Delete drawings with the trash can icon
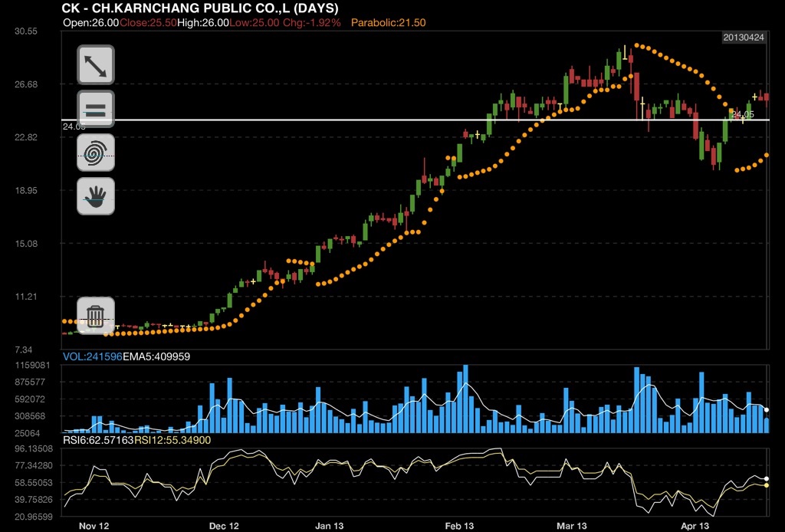785x532 pixels. pyautogui.click(x=96, y=316)
